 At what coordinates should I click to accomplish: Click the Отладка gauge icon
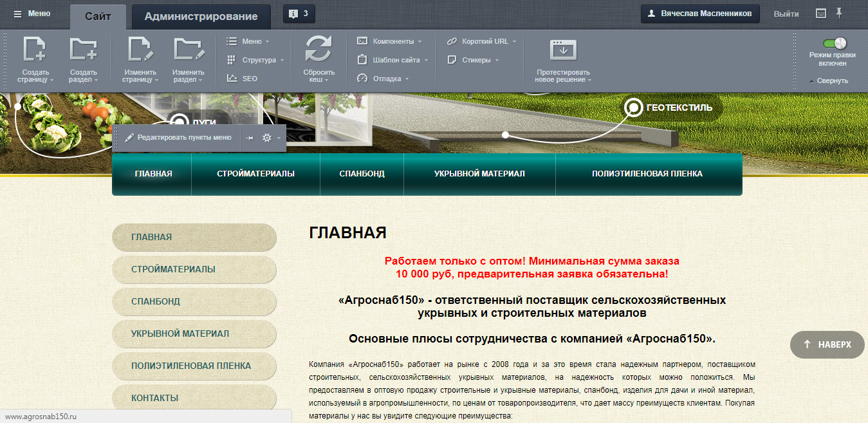pos(362,79)
